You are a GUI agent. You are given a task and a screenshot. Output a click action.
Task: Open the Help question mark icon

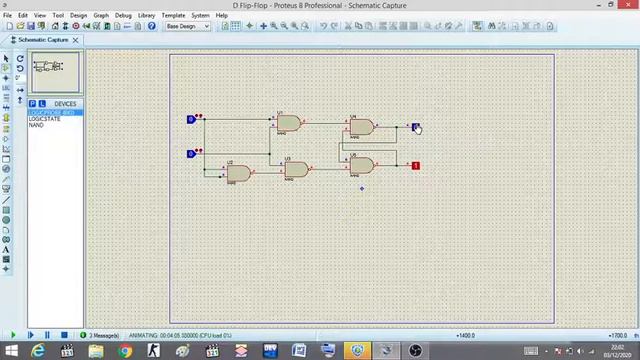[151, 26]
